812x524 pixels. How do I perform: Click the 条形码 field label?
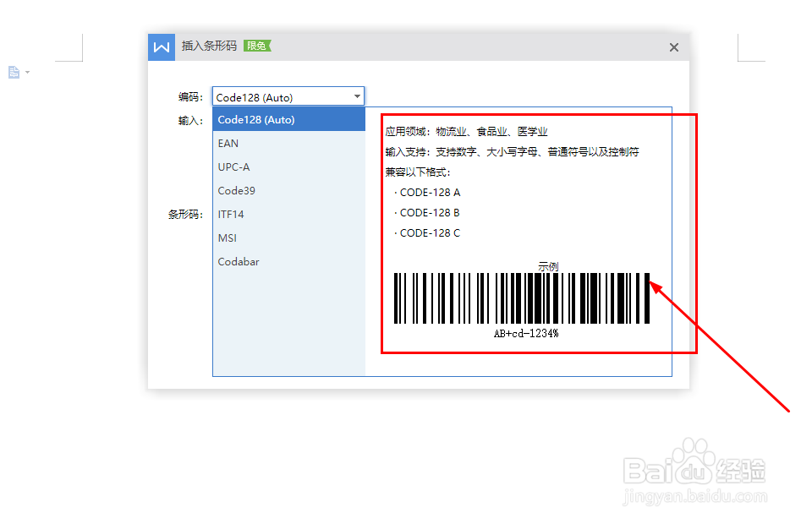pyautogui.click(x=185, y=214)
